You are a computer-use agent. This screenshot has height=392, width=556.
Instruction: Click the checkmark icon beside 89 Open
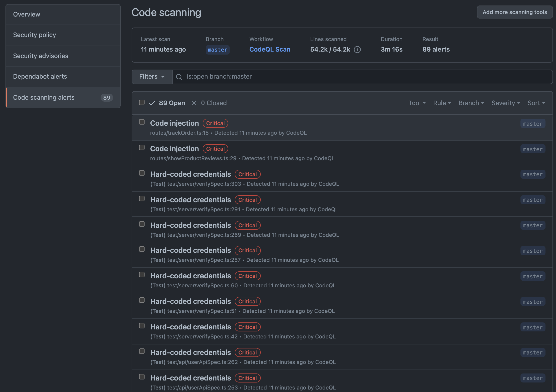[x=152, y=103]
